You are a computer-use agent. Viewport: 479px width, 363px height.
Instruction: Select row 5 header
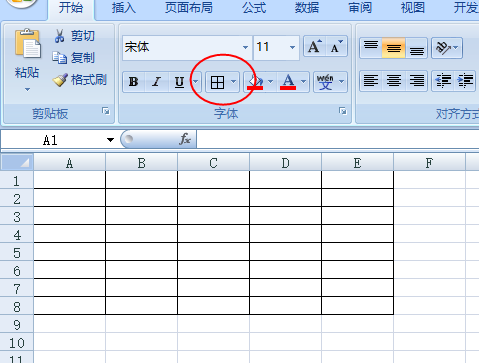(17, 253)
